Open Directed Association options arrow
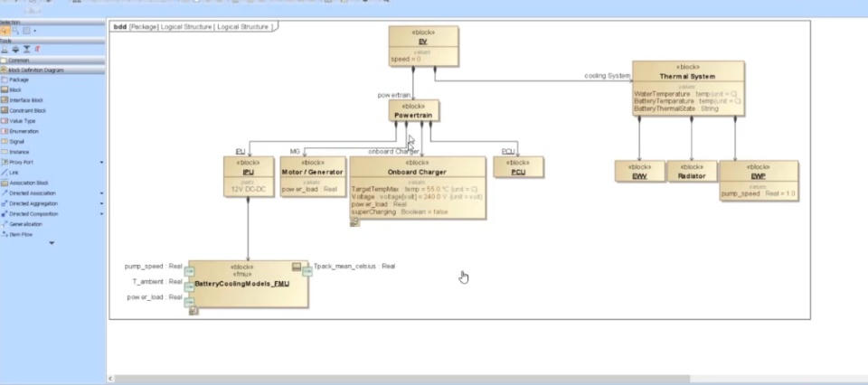This screenshot has width=868, height=385. [101, 193]
